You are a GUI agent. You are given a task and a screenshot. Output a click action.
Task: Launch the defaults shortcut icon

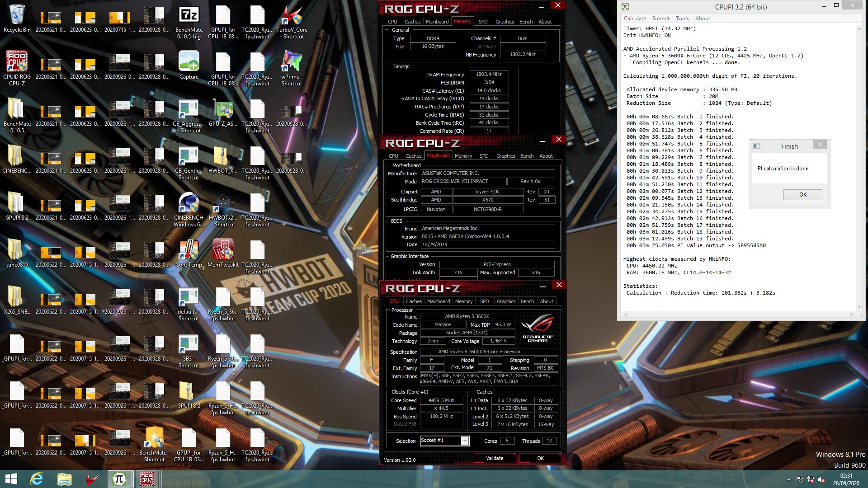[189, 304]
